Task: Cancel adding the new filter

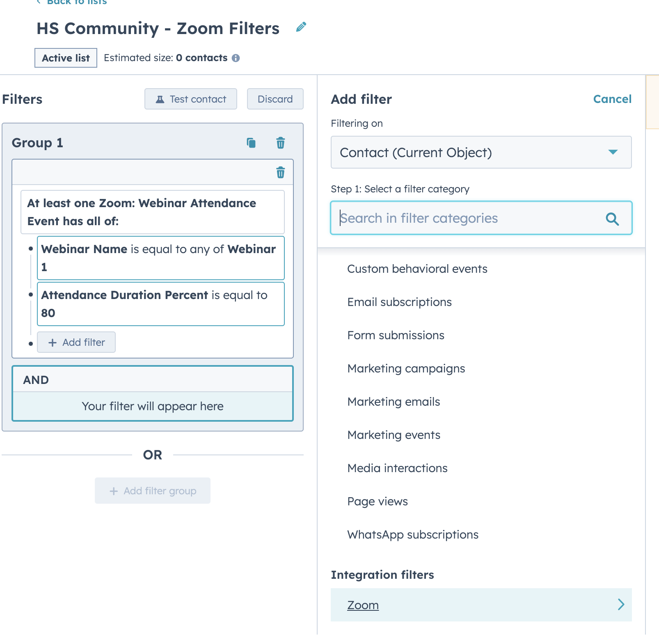Action: click(x=612, y=99)
